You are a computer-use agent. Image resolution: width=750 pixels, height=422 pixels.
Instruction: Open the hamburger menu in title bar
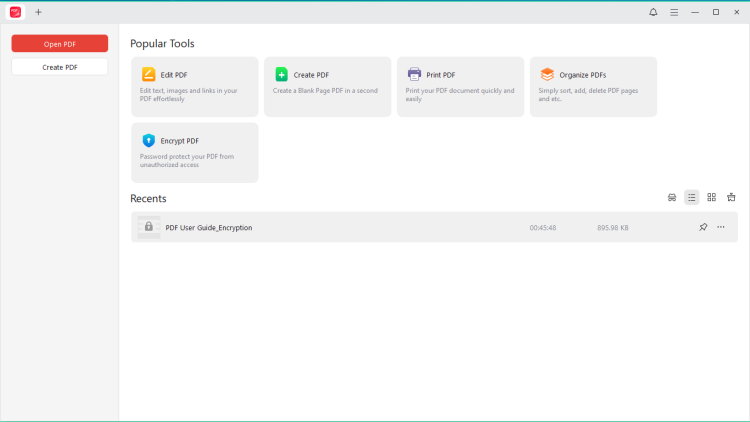click(674, 12)
